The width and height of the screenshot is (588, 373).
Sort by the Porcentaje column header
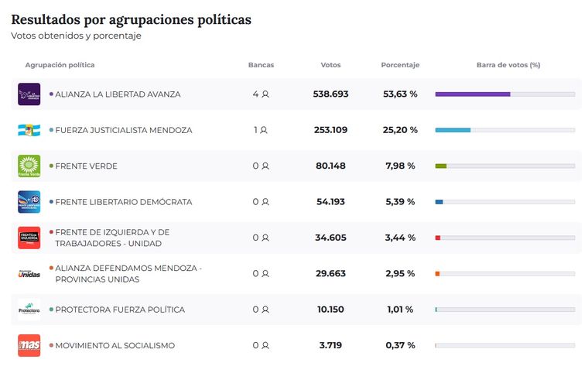(x=400, y=65)
